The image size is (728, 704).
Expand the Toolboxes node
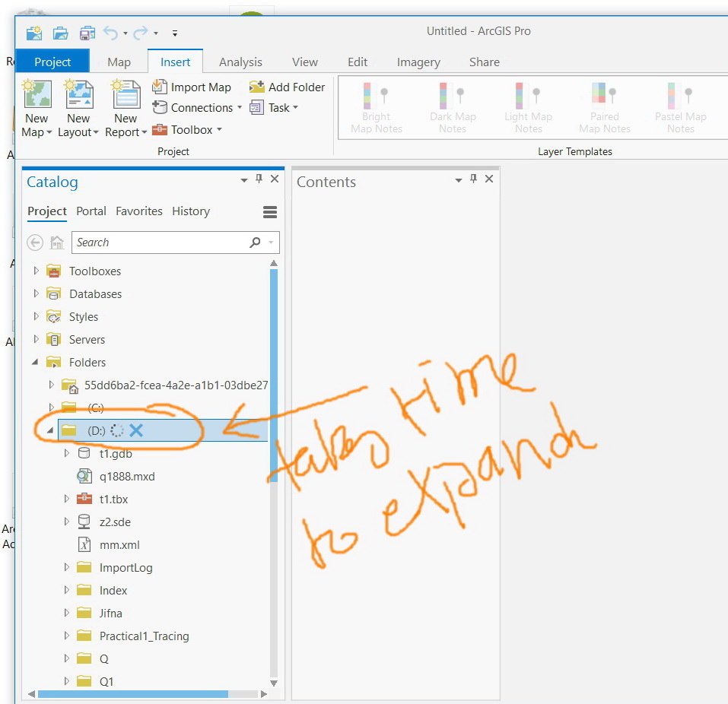tap(37, 270)
